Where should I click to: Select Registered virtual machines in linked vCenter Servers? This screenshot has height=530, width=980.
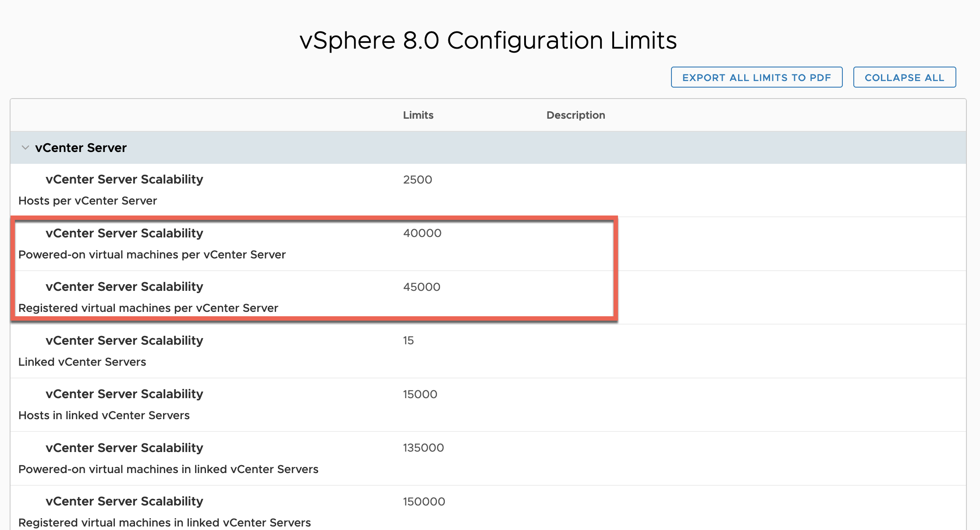coord(164,522)
